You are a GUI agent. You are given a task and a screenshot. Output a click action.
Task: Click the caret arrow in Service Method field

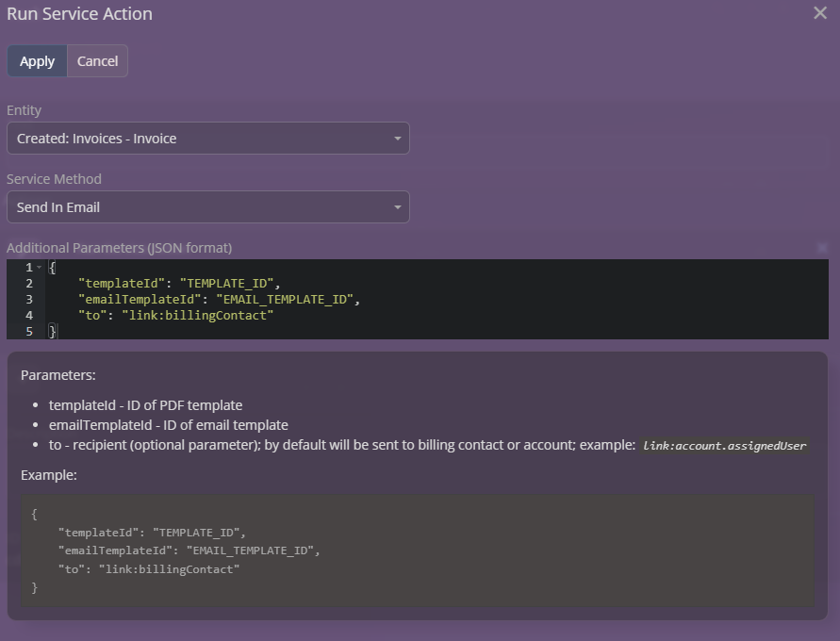[x=397, y=207]
